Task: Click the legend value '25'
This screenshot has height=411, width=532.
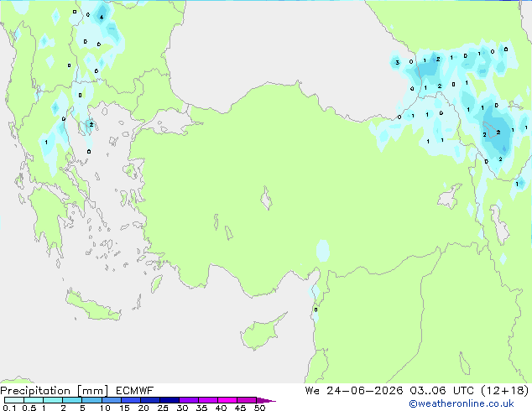Action: click(x=163, y=408)
